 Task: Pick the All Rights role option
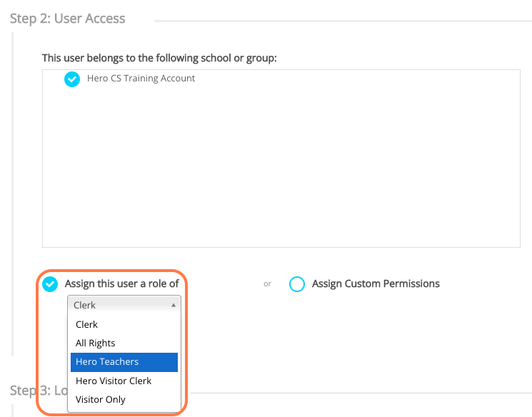point(96,343)
